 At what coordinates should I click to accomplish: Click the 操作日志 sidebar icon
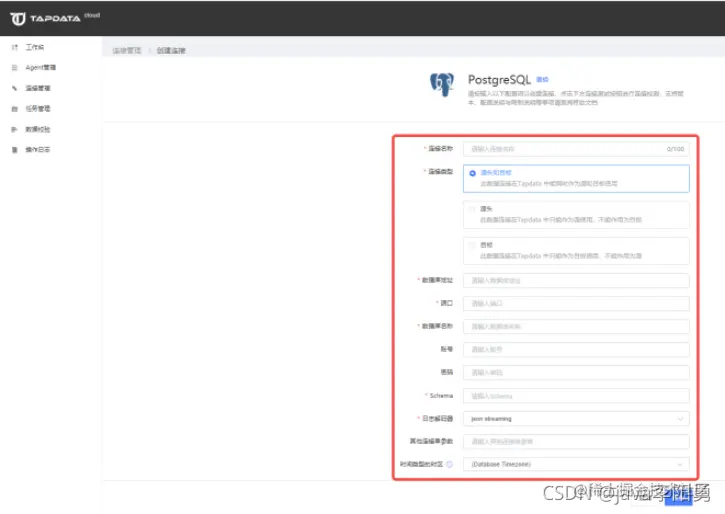click(14, 149)
